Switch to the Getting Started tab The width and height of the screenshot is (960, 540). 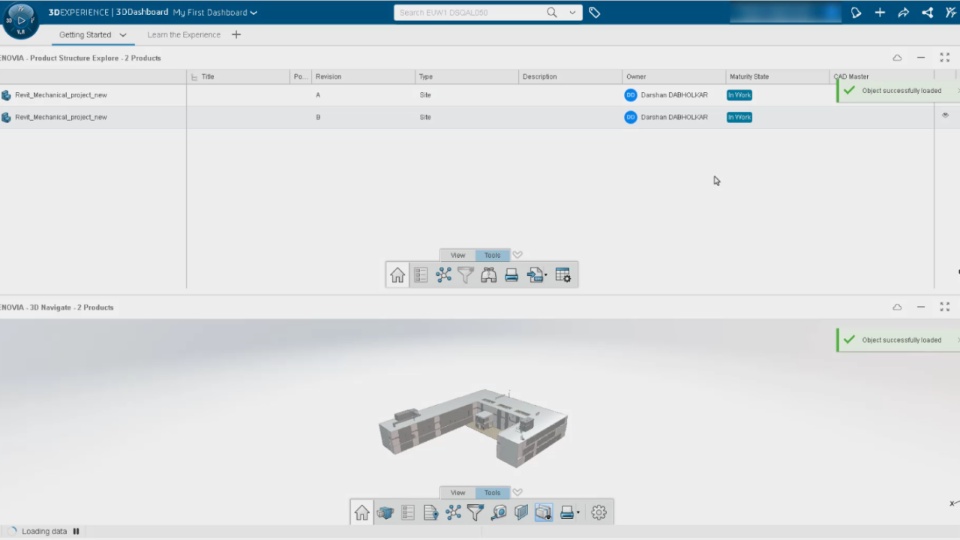point(85,35)
